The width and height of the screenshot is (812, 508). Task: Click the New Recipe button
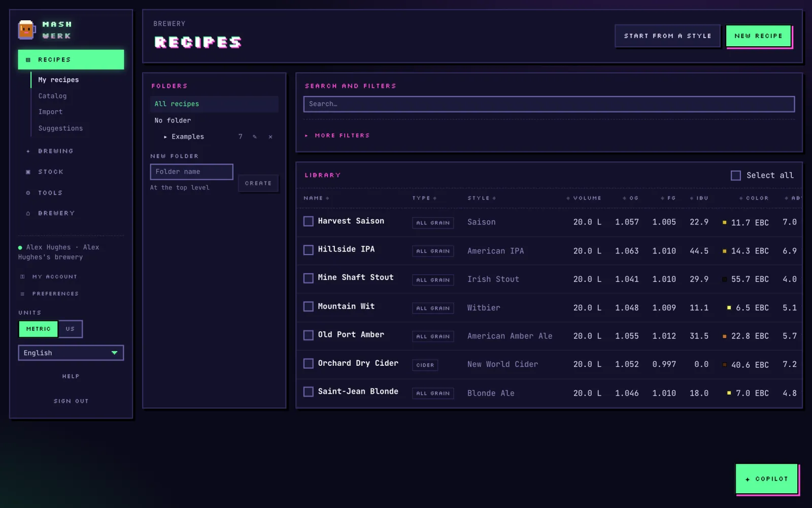(759, 36)
